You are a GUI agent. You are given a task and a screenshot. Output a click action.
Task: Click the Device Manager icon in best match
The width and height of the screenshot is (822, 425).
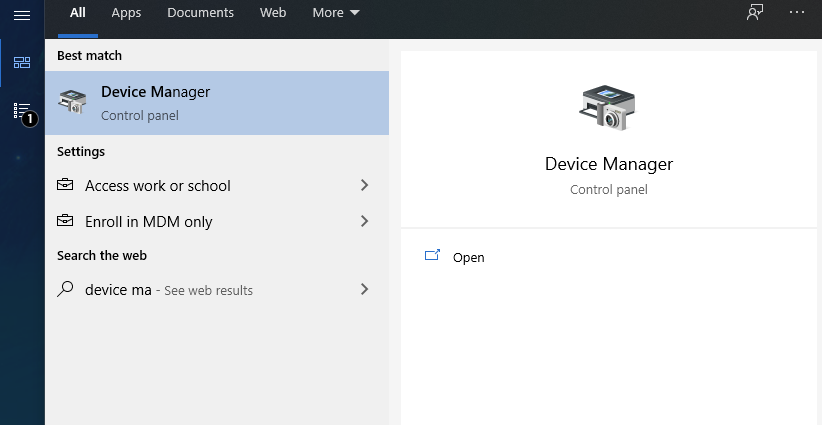[x=72, y=102]
